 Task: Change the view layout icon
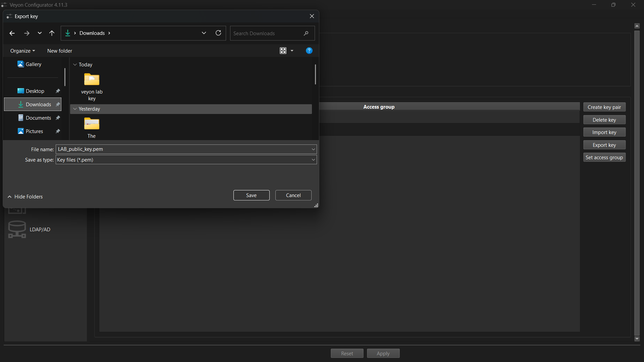283,51
